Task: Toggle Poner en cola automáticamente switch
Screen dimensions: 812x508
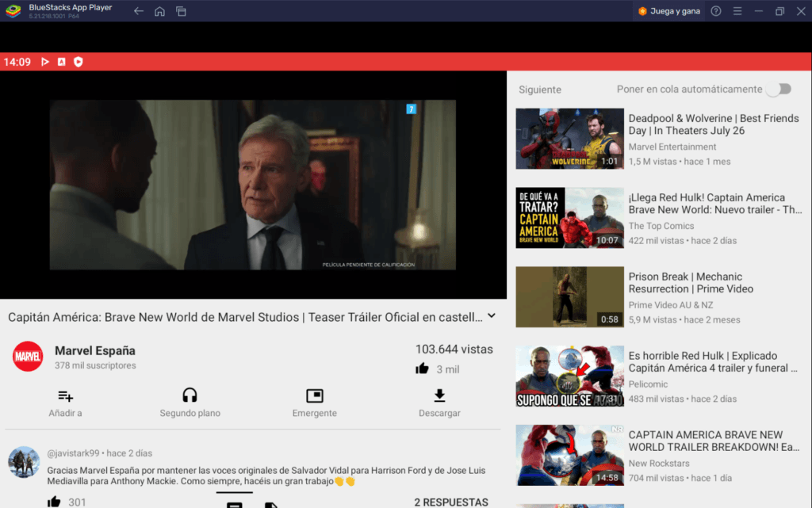Action: [779, 89]
